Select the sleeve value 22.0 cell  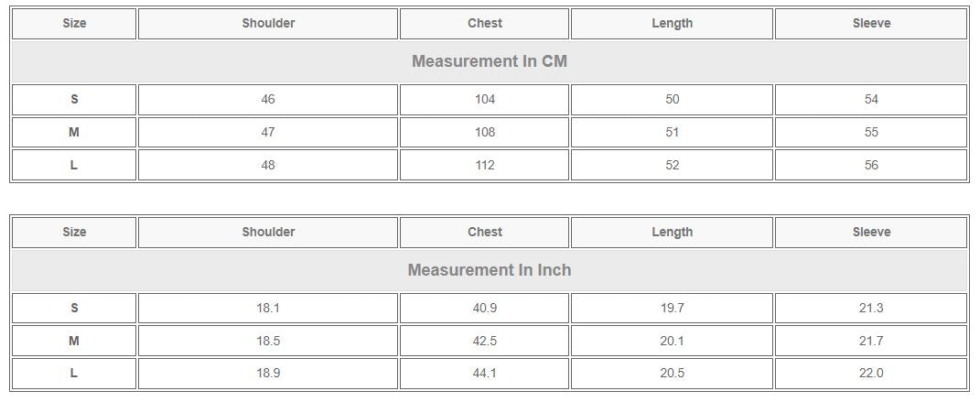[x=871, y=374]
